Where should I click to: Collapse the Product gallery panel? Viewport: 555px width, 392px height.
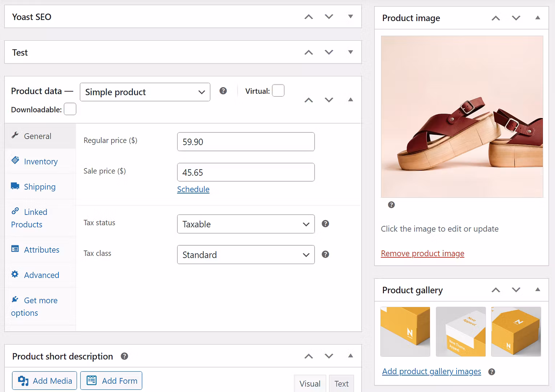click(x=538, y=290)
